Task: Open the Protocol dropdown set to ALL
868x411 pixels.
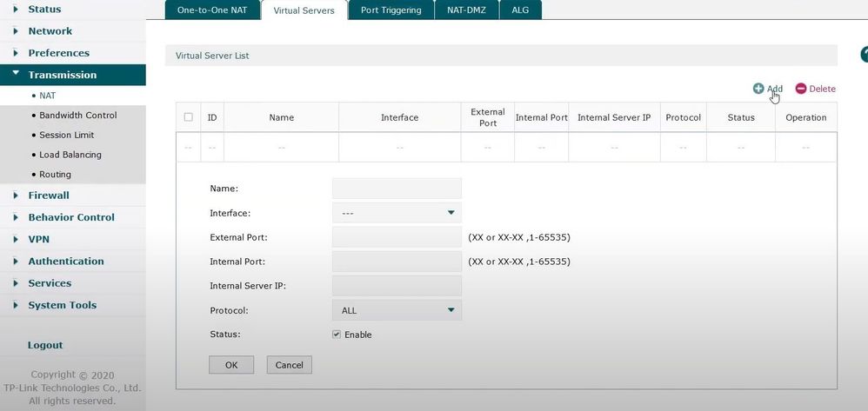Action: pos(397,310)
